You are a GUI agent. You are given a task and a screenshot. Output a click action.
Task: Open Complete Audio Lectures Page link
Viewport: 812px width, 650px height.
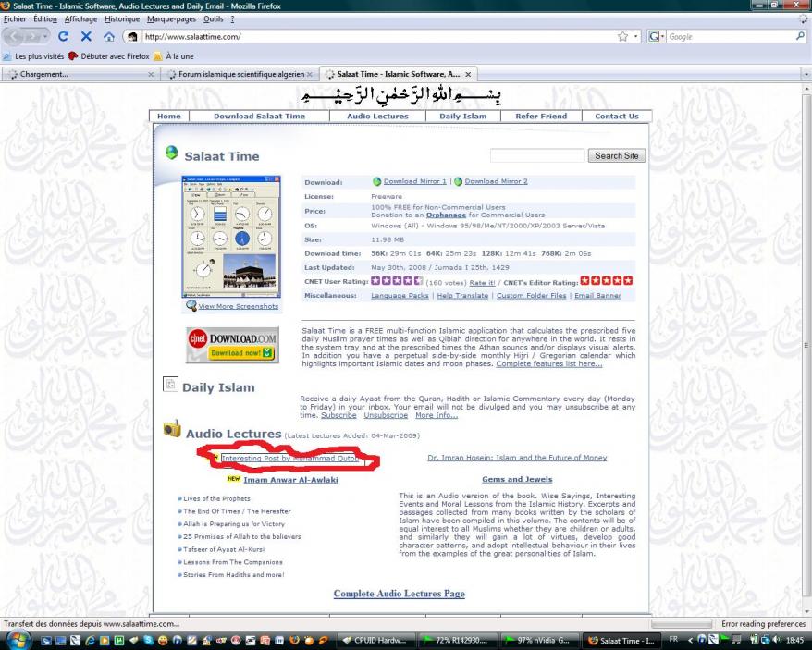[399, 594]
